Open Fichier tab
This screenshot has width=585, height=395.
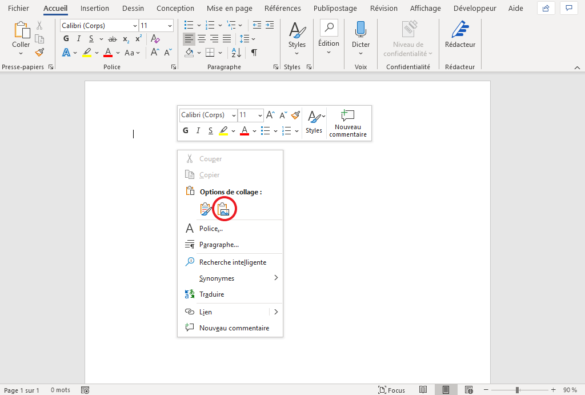[18, 8]
